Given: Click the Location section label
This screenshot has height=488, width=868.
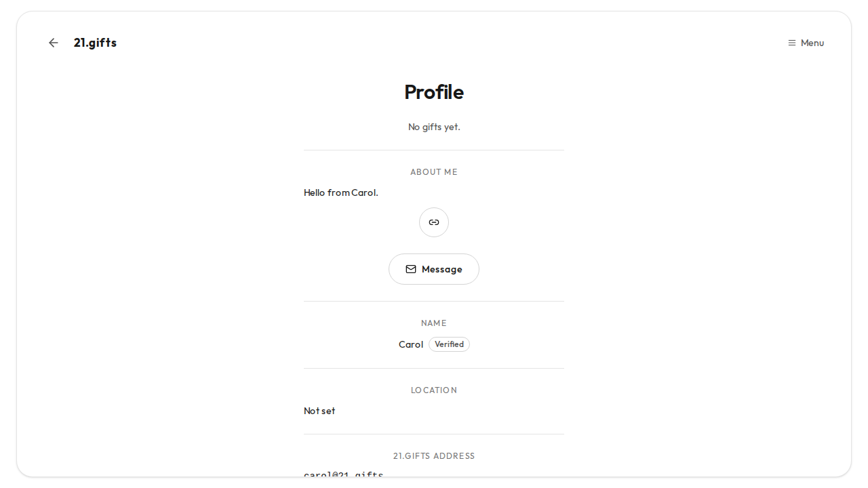Looking at the screenshot, I should tap(434, 390).
